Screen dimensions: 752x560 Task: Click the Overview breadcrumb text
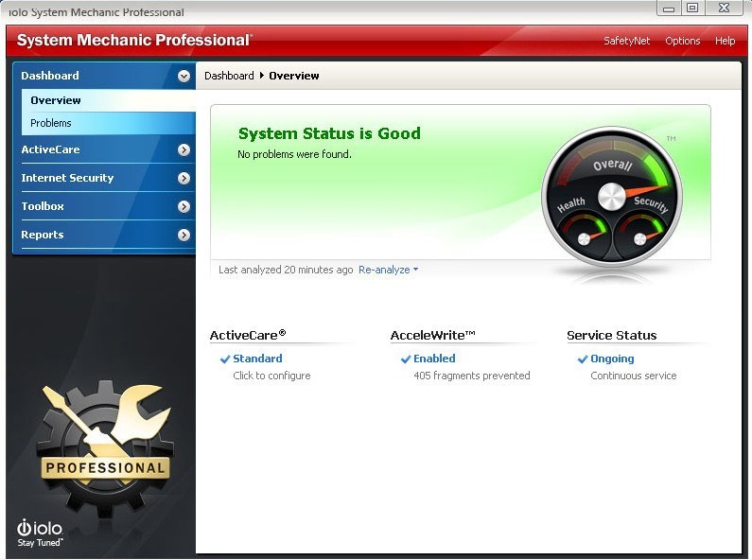pos(294,76)
